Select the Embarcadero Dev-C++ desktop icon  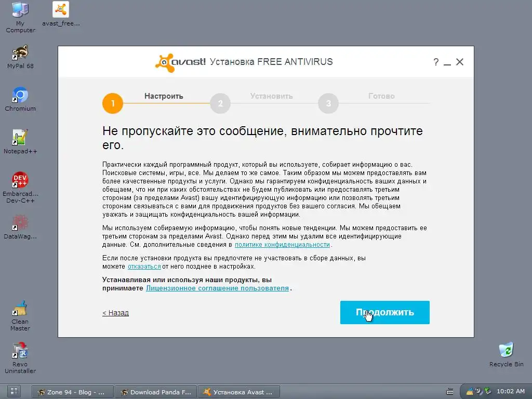click(x=20, y=188)
